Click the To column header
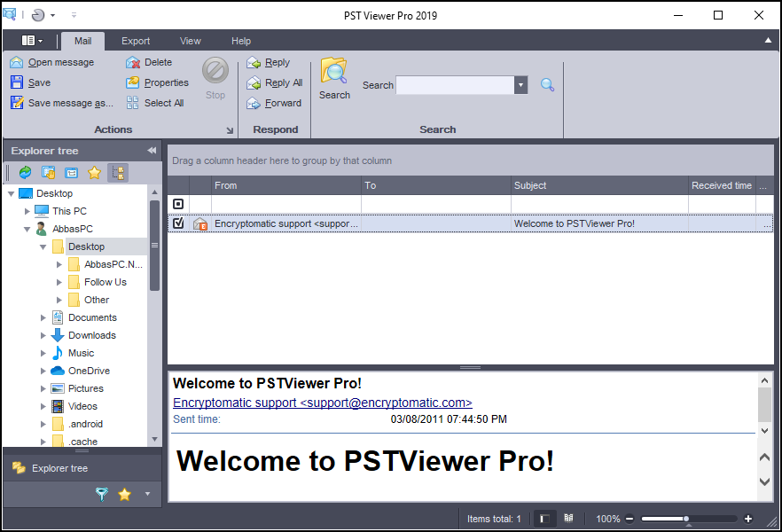 (x=436, y=185)
